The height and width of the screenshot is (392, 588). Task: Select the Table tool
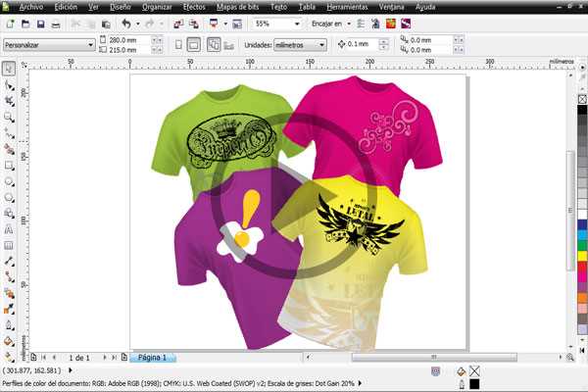point(8,245)
